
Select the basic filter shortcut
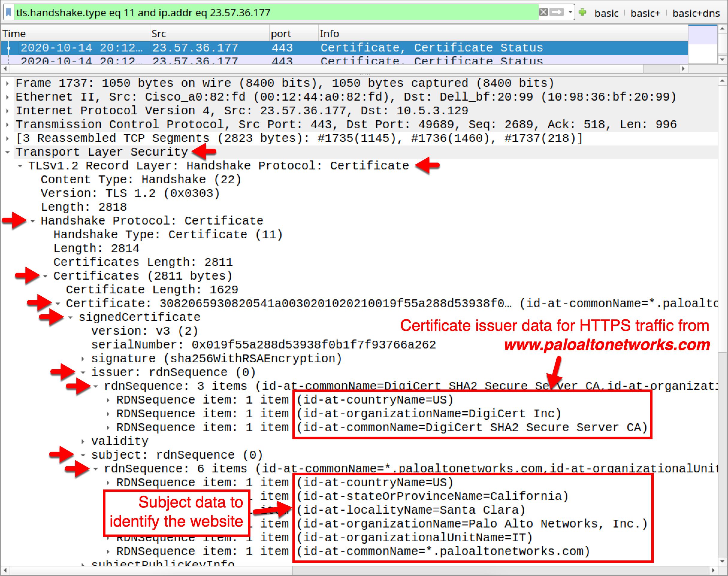click(606, 13)
